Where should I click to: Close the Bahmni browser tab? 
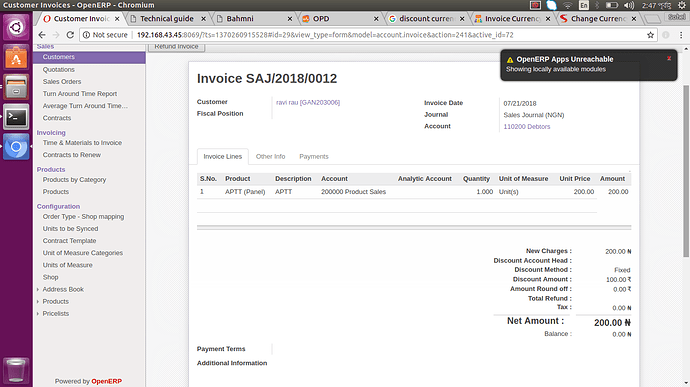[x=290, y=18]
